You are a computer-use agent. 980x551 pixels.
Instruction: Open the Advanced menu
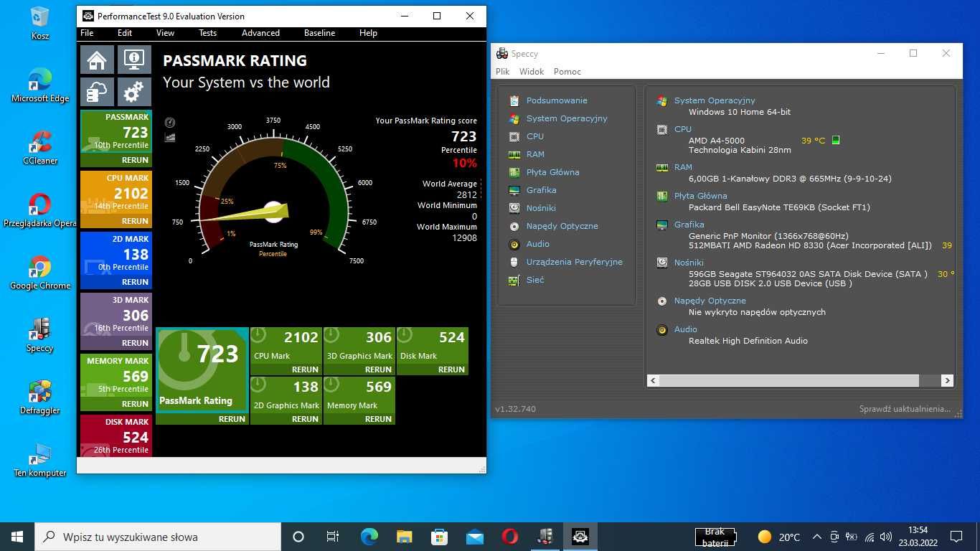coord(260,33)
